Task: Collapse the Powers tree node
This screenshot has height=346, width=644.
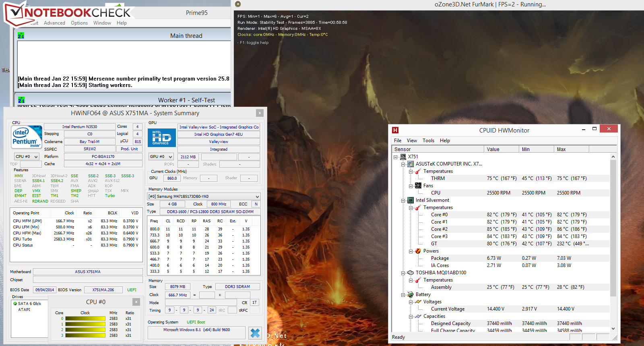Action: [411, 251]
